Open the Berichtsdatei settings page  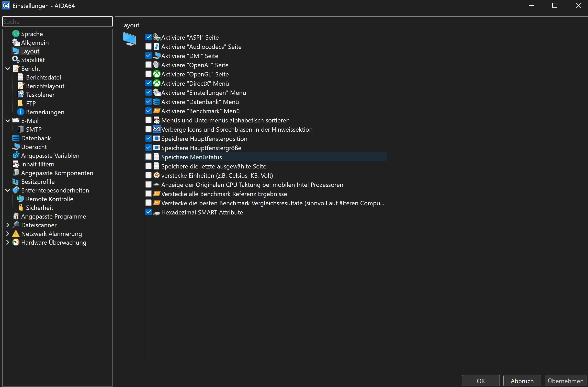click(x=43, y=77)
